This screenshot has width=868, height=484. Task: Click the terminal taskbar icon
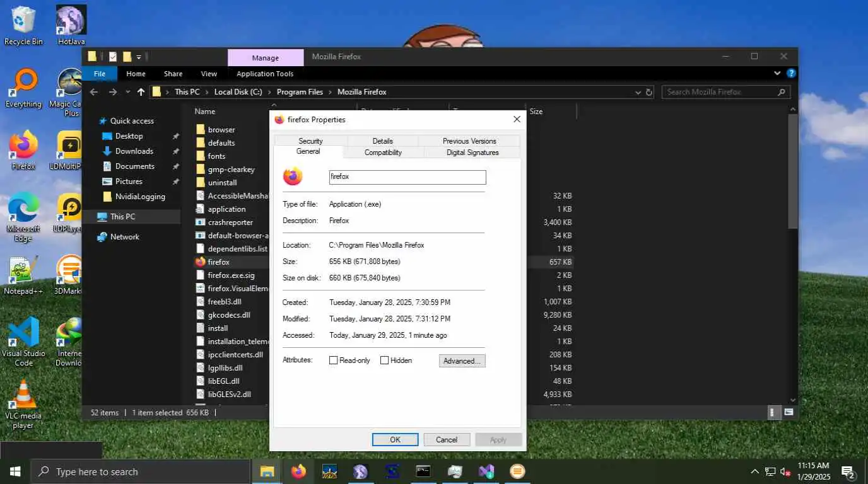tap(423, 471)
